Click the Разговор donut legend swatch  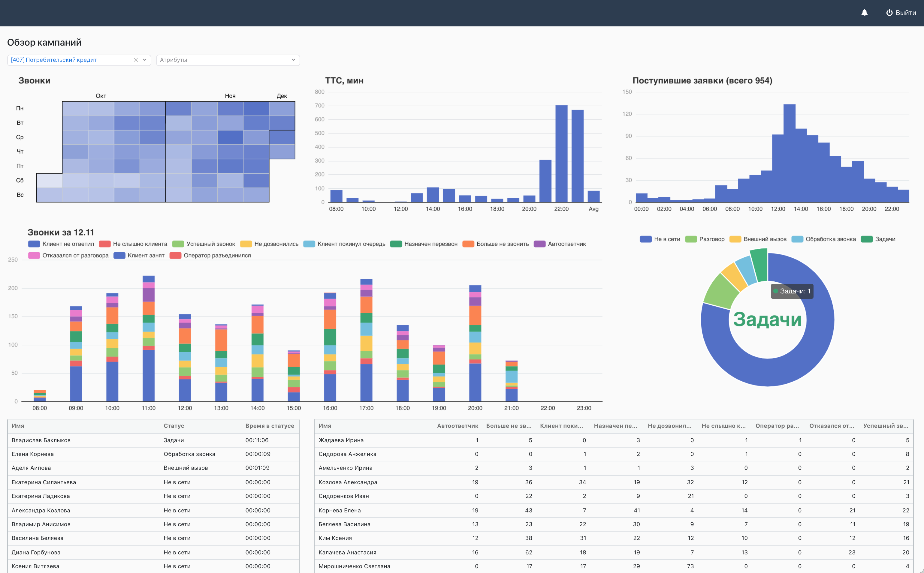coord(691,239)
